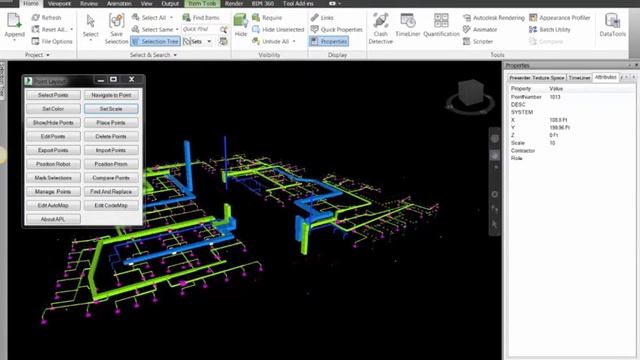640x360 pixels.
Task: Click the Place Points button
Action: point(111,123)
